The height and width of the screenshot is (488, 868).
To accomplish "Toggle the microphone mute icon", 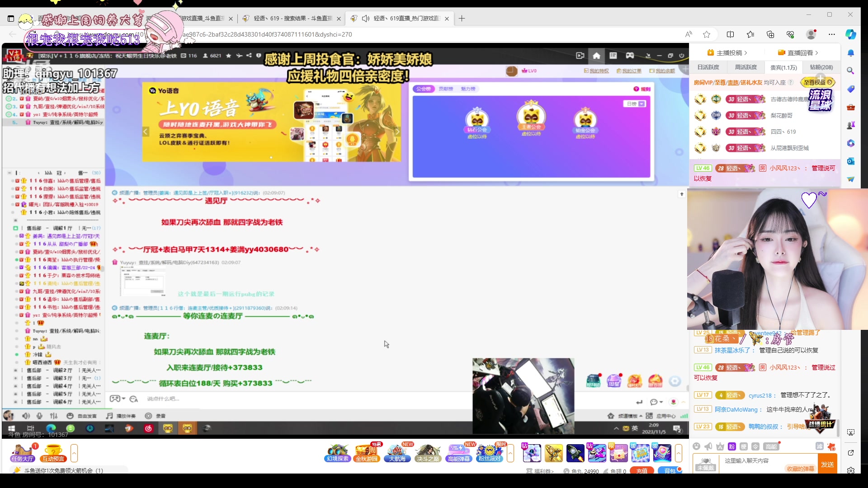I will [39, 416].
